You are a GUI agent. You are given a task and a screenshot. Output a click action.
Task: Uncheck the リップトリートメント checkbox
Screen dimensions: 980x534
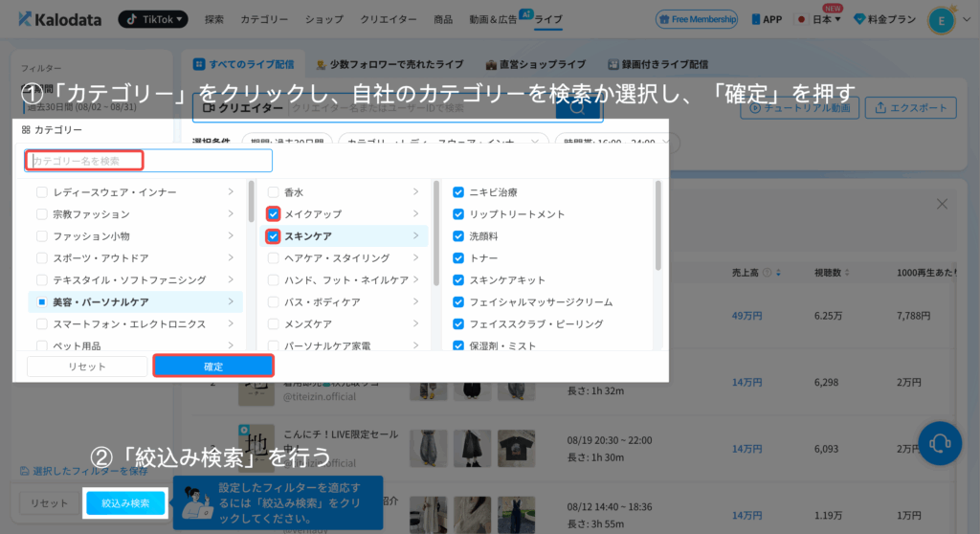458,213
